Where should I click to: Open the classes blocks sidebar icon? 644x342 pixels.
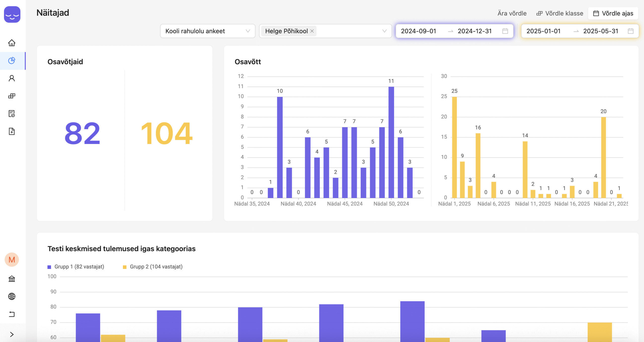(12, 96)
